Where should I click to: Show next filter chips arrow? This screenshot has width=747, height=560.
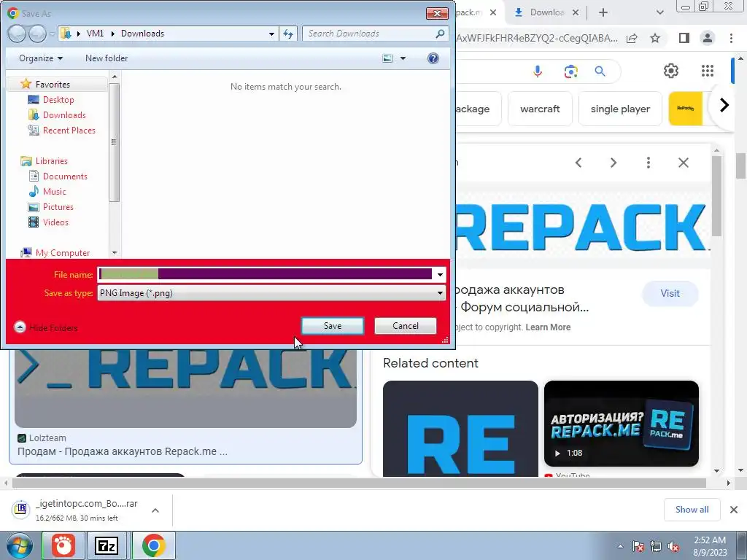pos(724,105)
